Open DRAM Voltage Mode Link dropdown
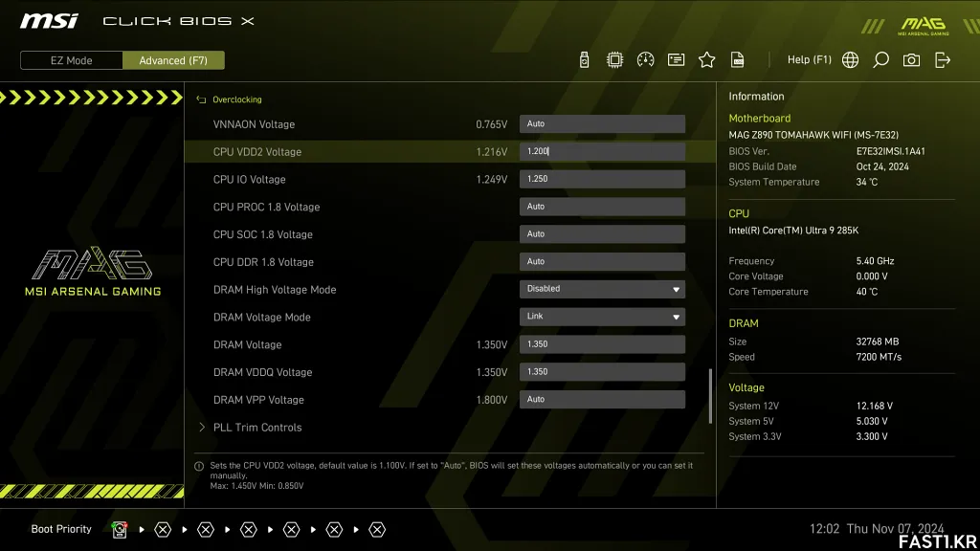 (602, 317)
